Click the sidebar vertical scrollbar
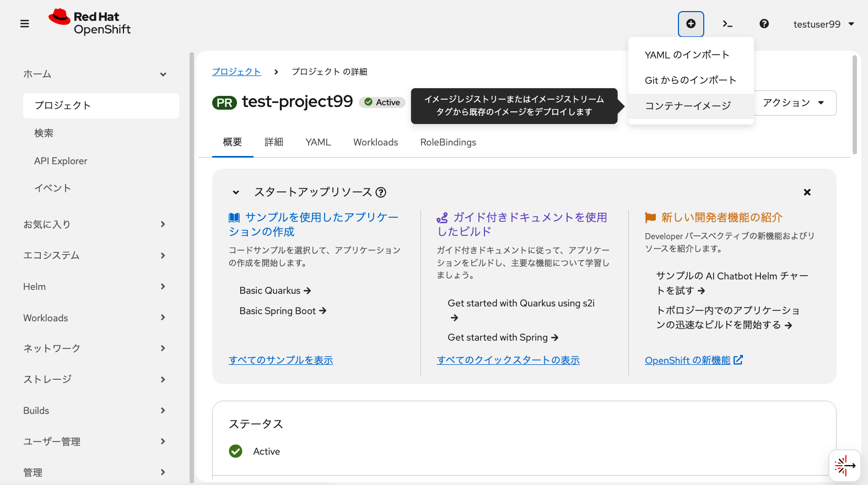The image size is (868, 485). point(192,268)
